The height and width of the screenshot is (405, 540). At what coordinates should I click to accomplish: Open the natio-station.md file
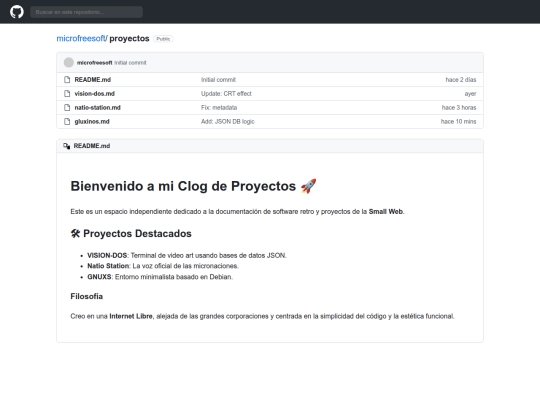pos(97,107)
